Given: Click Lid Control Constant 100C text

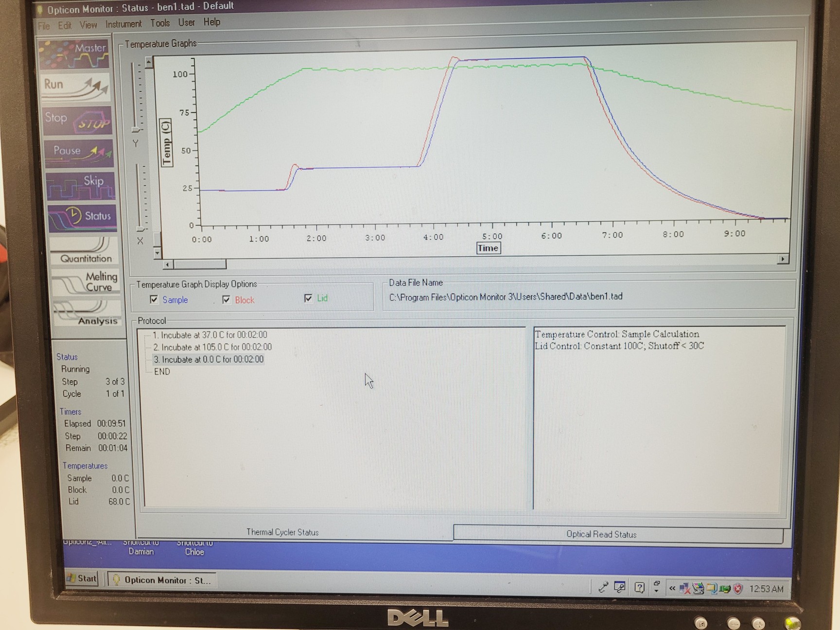Looking at the screenshot, I should 619,346.
